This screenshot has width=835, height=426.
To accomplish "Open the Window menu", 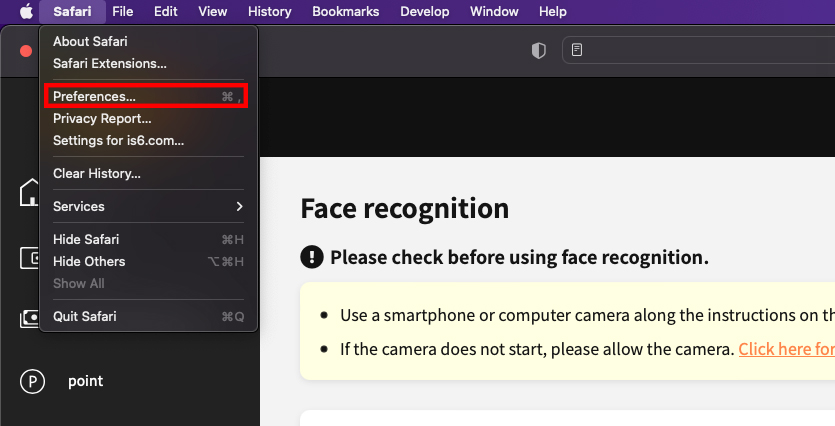I will [494, 11].
